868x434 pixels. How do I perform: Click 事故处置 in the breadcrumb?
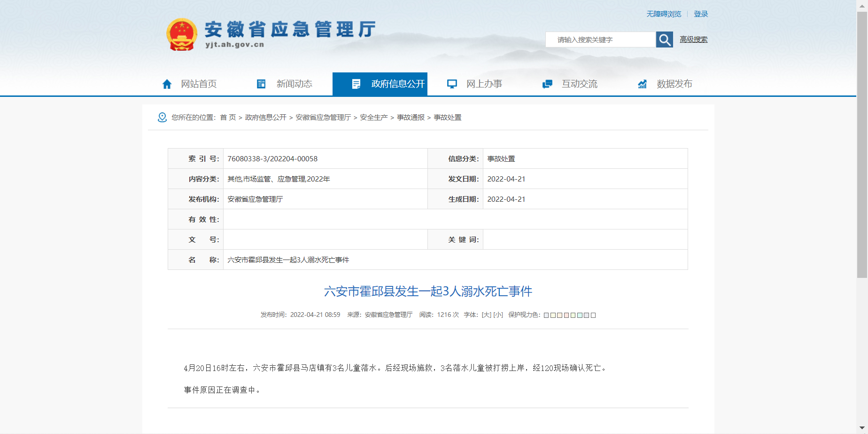(447, 118)
